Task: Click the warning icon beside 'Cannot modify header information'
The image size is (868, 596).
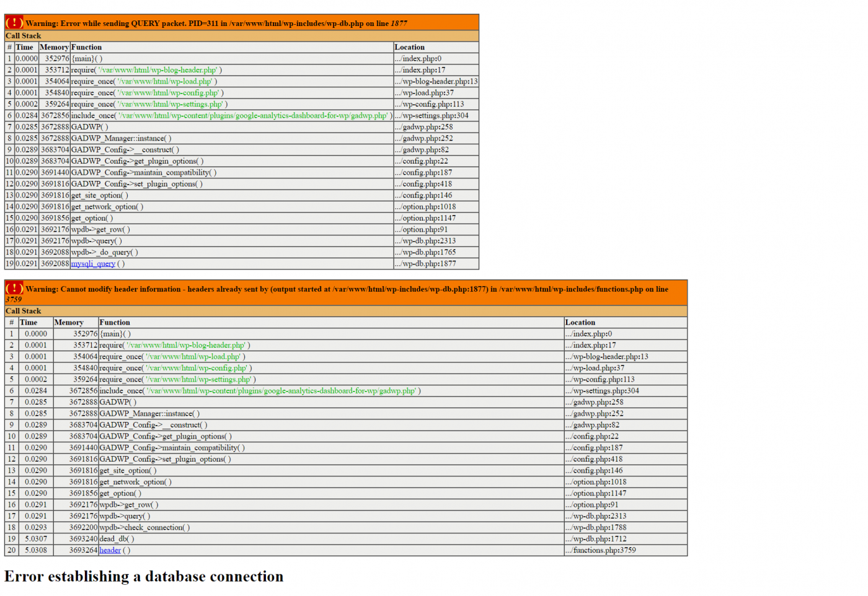Action: pos(14,288)
